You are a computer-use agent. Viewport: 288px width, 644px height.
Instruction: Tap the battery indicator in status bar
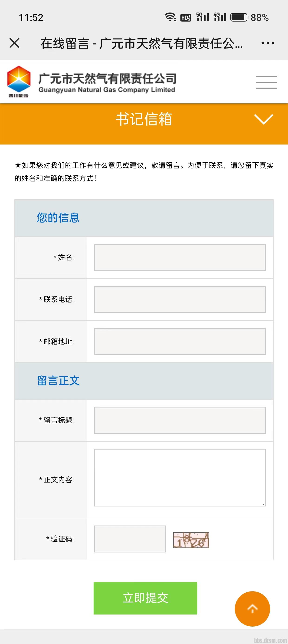239,17
